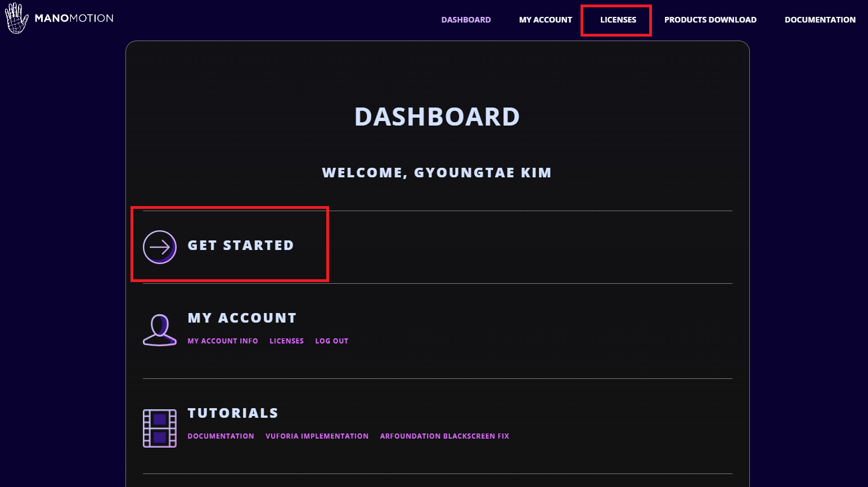Open Documentation in the top navigation
This screenshot has height=487, width=868.
(x=820, y=20)
